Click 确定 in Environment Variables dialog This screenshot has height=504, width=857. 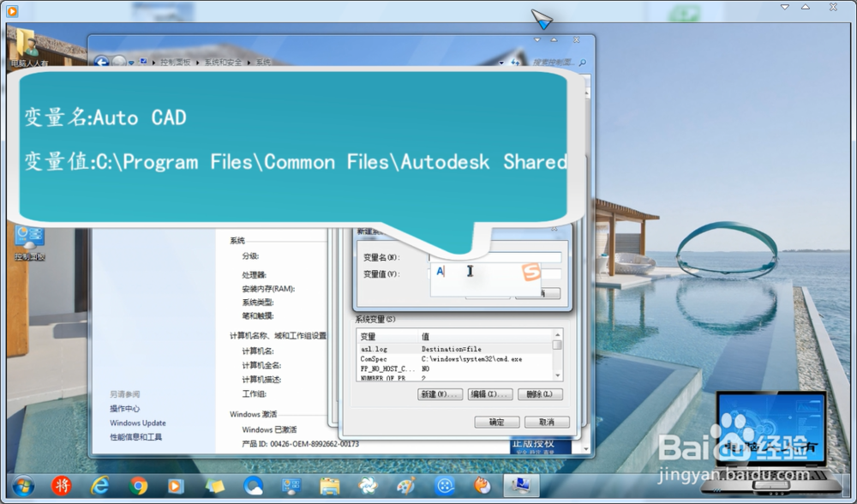[497, 422]
